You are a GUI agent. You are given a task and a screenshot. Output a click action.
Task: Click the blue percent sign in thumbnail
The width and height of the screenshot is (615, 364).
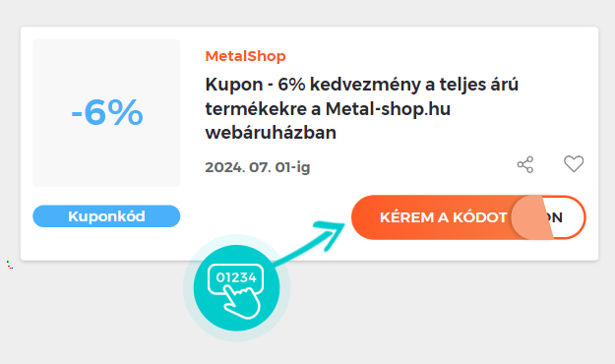[x=125, y=112]
